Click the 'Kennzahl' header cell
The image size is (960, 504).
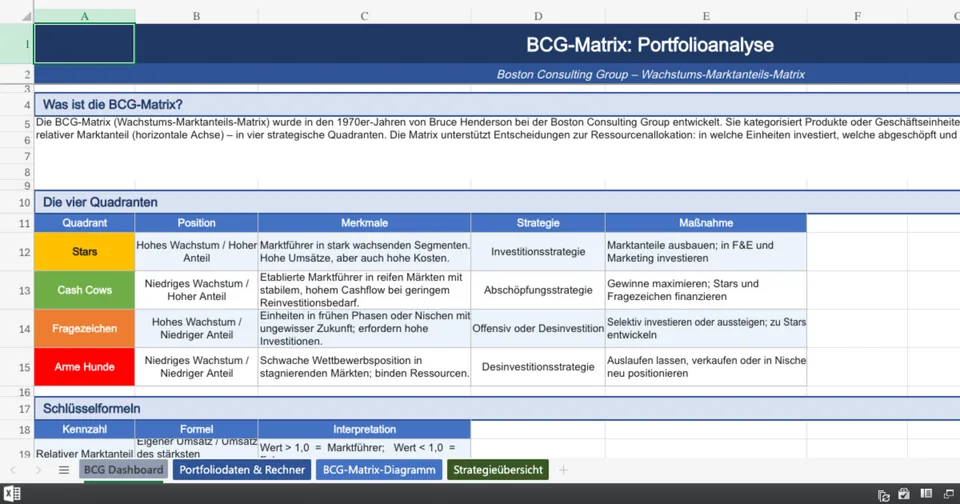84,429
